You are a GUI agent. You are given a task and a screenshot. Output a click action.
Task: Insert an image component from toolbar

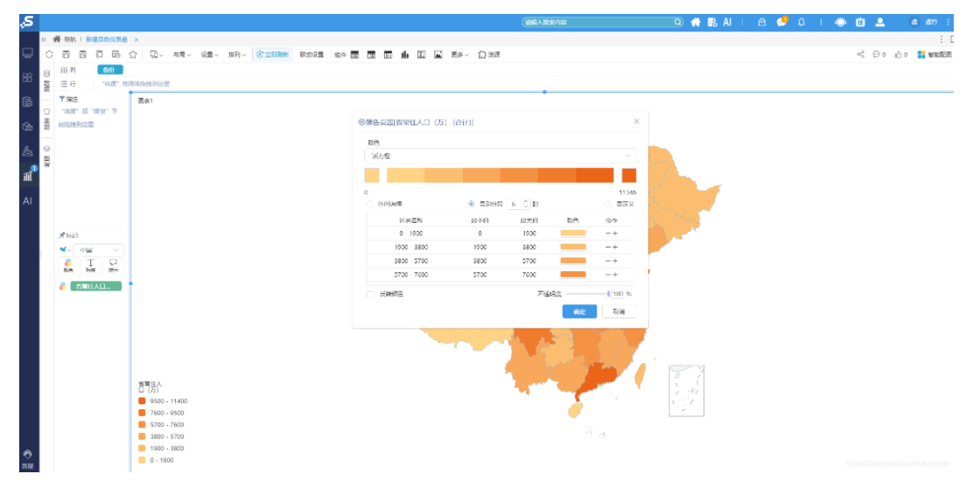438,54
